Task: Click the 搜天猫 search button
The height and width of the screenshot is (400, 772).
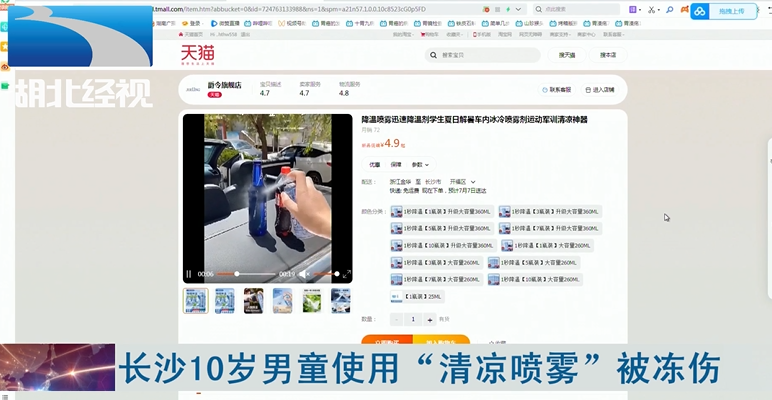Action: coord(567,55)
